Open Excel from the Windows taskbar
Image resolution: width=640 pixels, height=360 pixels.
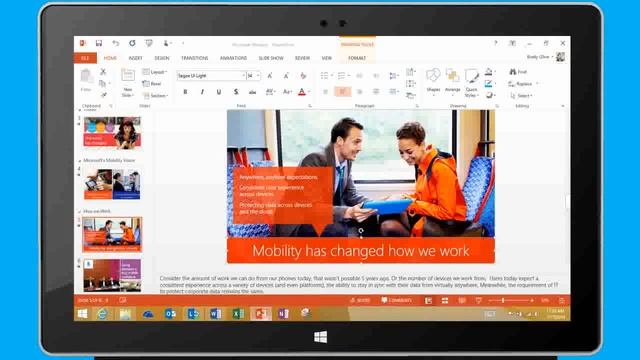pos(238,313)
